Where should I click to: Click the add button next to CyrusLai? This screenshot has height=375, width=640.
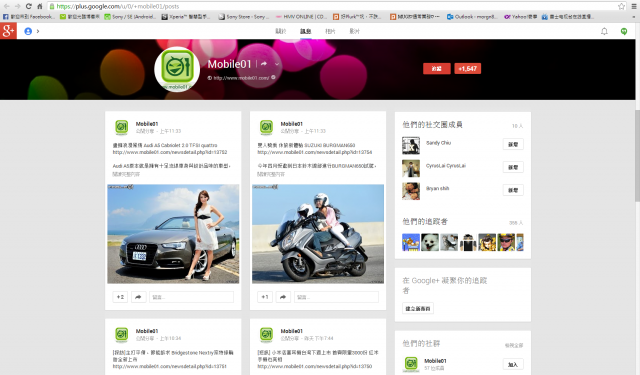[513, 167]
